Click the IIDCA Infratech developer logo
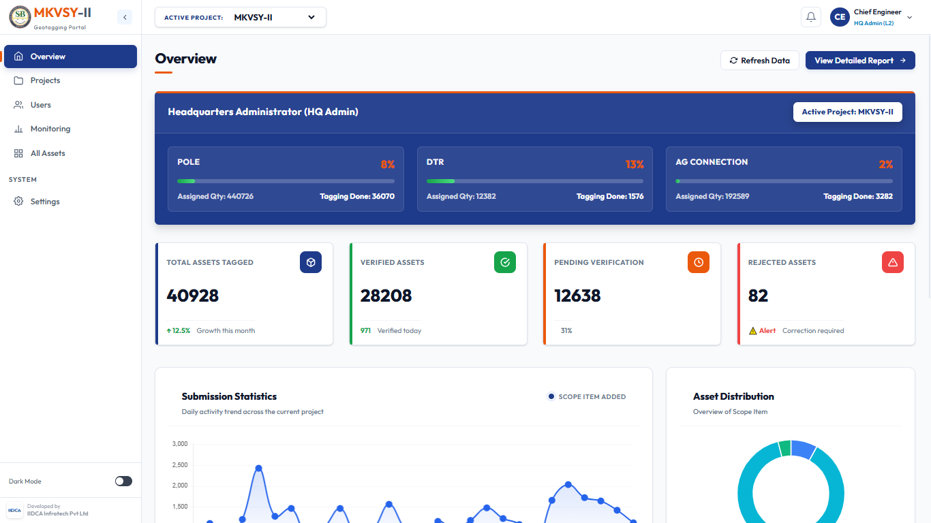Screen dimensions: 931x523 pyautogui.click(x=15, y=510)
